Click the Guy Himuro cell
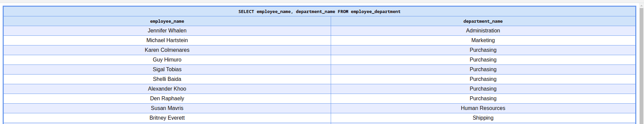Viewport: 644px width, 124px height. tap(167, 60)
